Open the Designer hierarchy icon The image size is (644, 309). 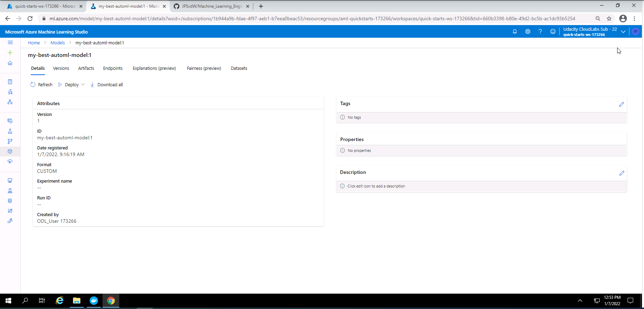click(x=10, y=102)
